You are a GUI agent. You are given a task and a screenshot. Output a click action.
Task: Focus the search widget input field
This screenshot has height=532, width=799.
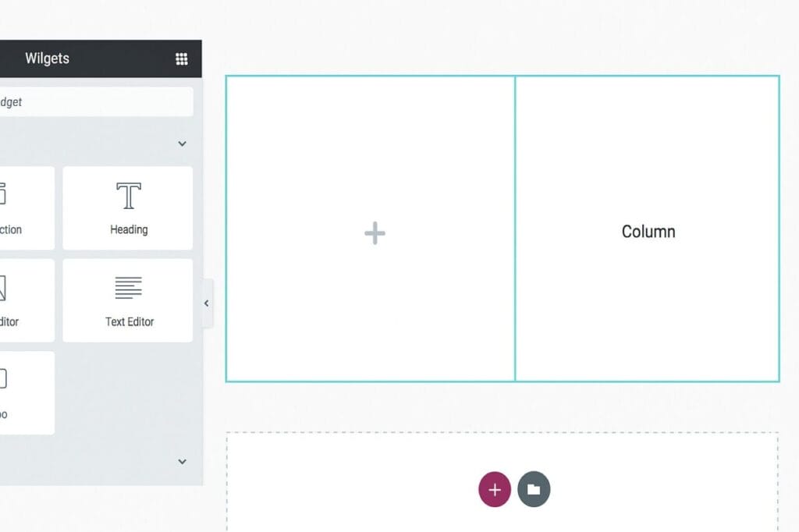coord(94,102)
